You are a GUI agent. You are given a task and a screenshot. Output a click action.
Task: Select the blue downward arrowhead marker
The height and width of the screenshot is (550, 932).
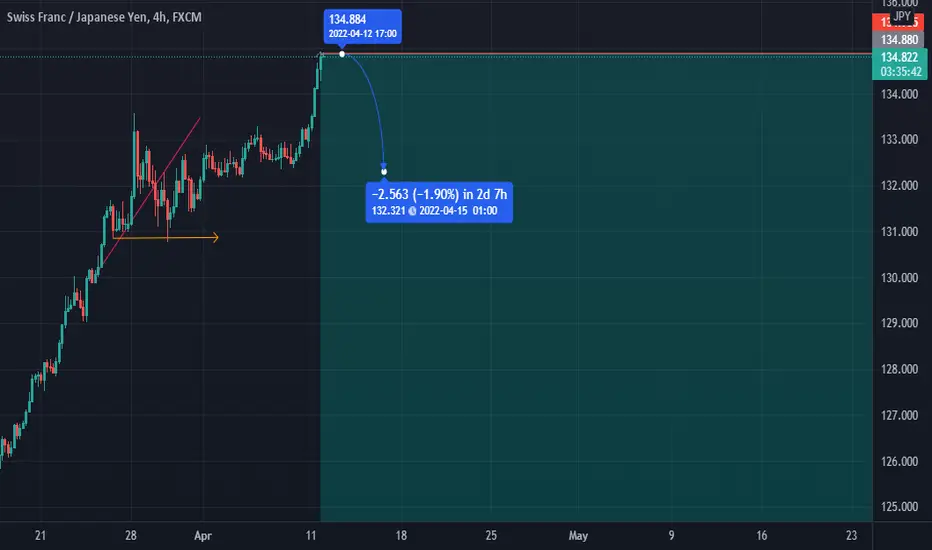pyautogui.click(x=384, y=166)
